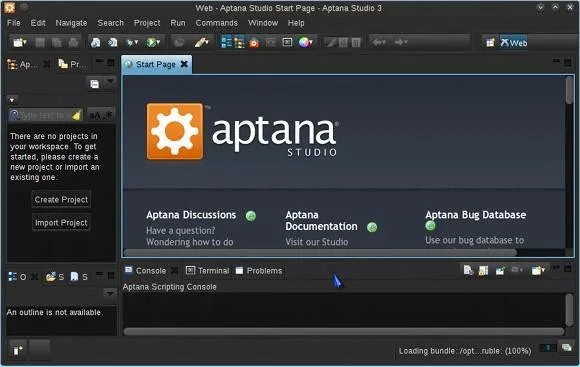The image size is (580, 367).
Task: Open the color wheel dropdown arrow
Action: tap(311, 43)
